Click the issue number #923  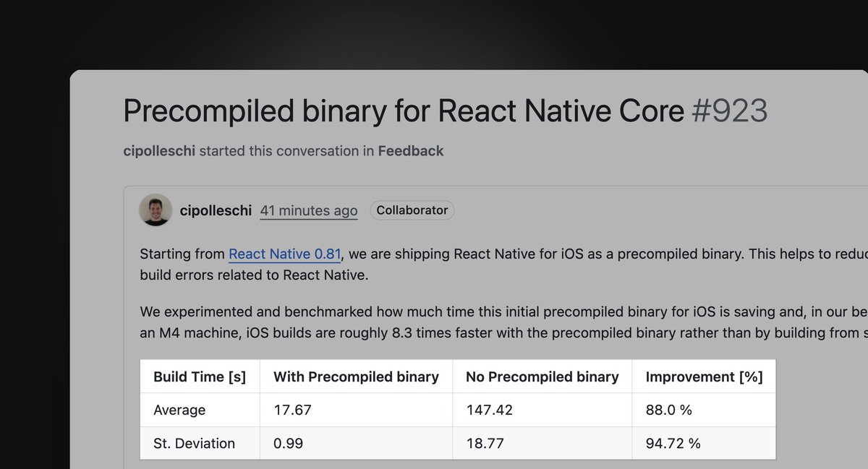[x=729, y=111]
